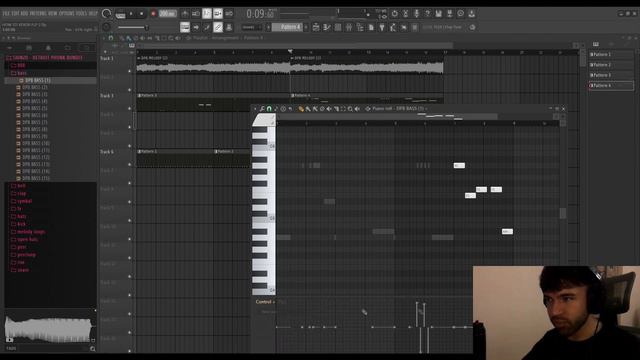Expand the bell folder in browser

18,186
